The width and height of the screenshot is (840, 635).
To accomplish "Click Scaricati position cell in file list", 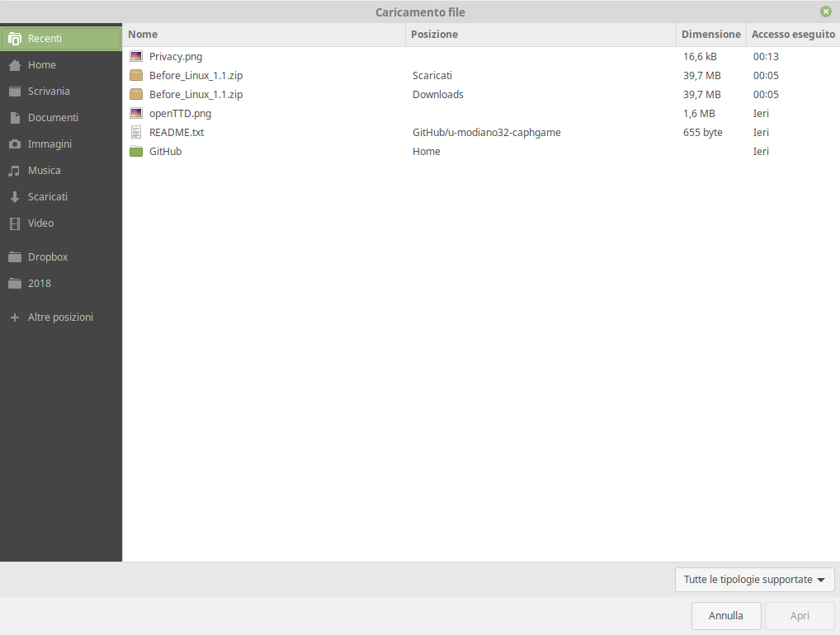I will [432, 76].
